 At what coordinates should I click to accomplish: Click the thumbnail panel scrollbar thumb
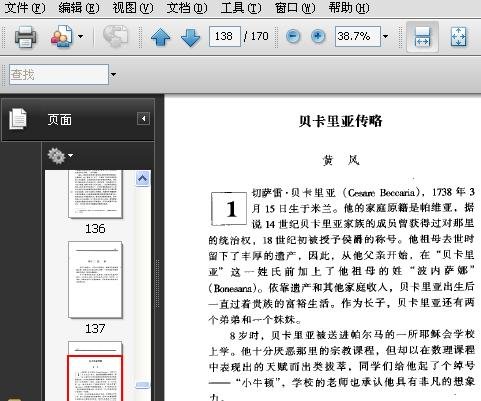pyautogui.click(x=143, y=385)
